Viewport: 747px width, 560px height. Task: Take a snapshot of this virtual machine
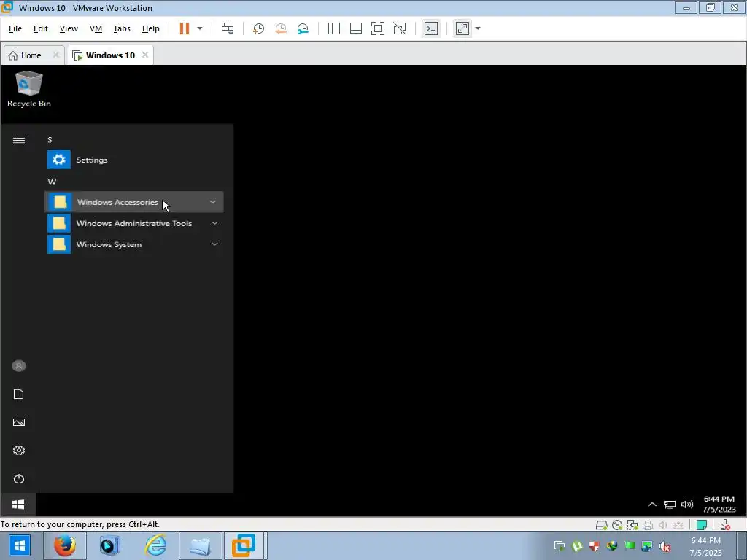258,28
